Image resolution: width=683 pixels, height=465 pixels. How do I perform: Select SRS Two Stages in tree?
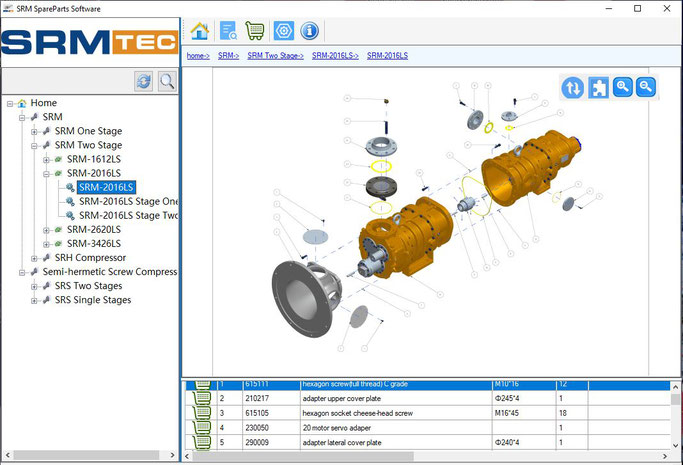click(x=88, y=286)
